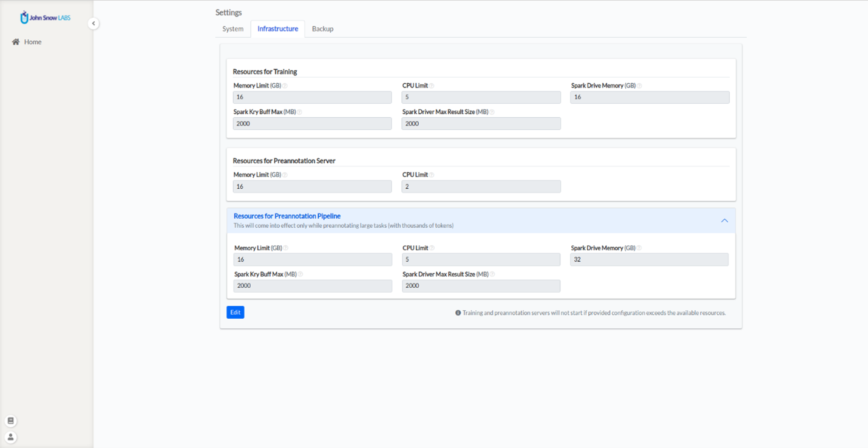Click the Resources for Preannotation Server heading
The image size is (868, 448).
pyautogui.click(x=284, y=161)
